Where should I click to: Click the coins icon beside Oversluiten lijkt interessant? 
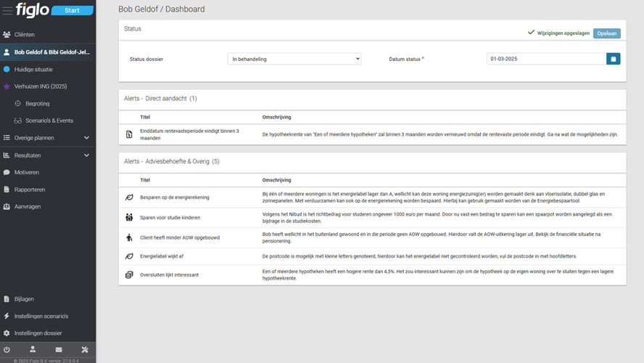pyautogui.click(x=129, y=275)
